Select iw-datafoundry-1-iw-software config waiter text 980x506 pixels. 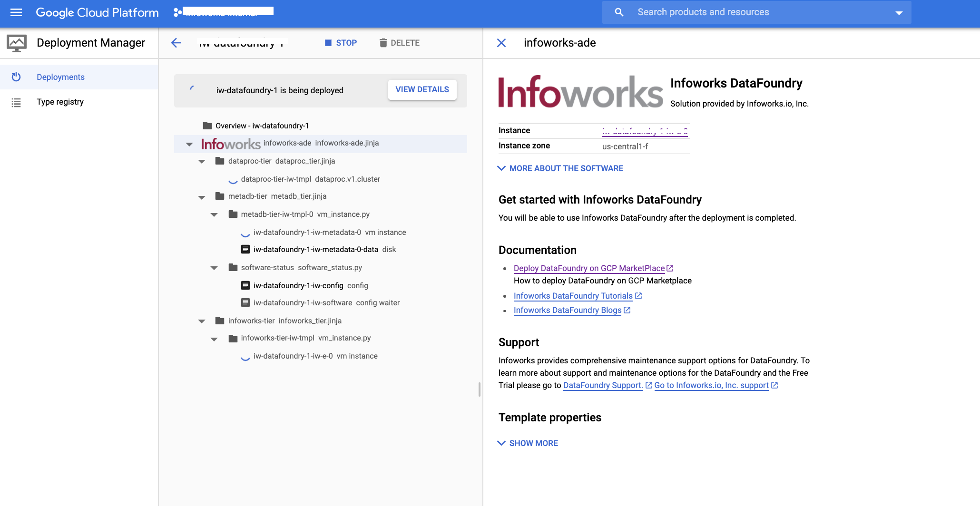click(x=326, y=303)
